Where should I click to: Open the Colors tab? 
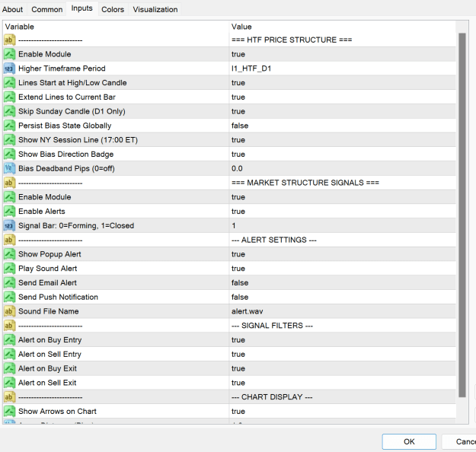pos(113,9)
